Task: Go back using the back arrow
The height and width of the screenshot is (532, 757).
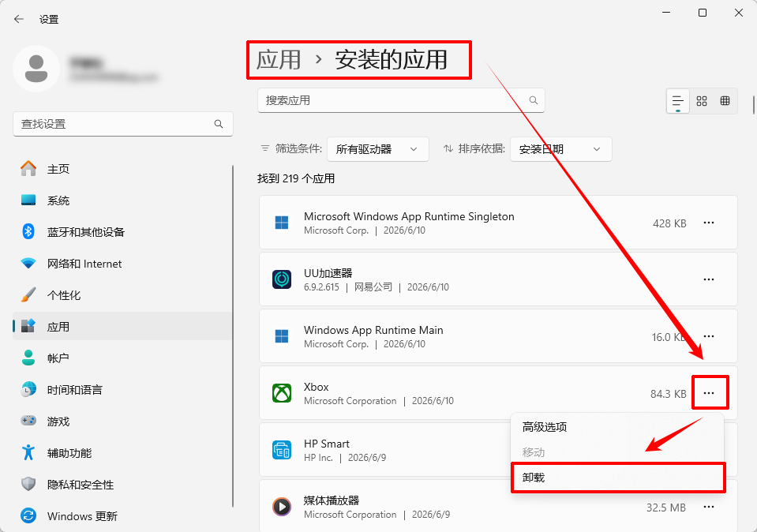Action: 19,19
